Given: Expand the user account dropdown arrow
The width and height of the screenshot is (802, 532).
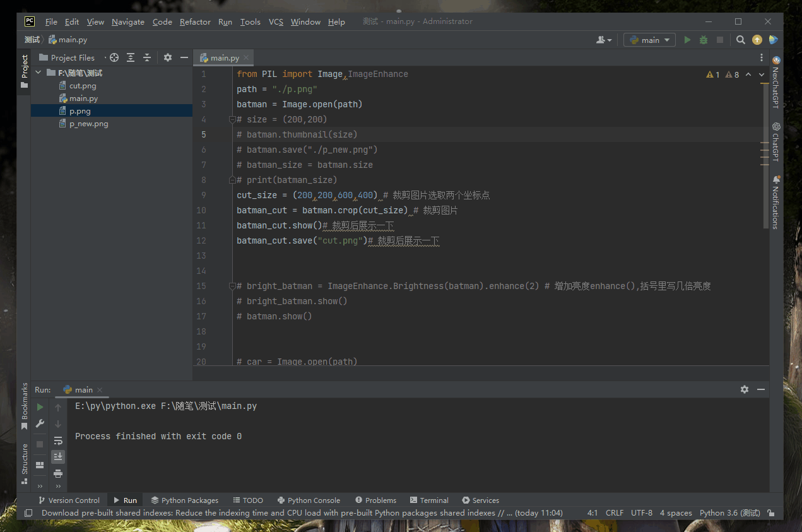Looking at the screenshot, I should [608, 39].
